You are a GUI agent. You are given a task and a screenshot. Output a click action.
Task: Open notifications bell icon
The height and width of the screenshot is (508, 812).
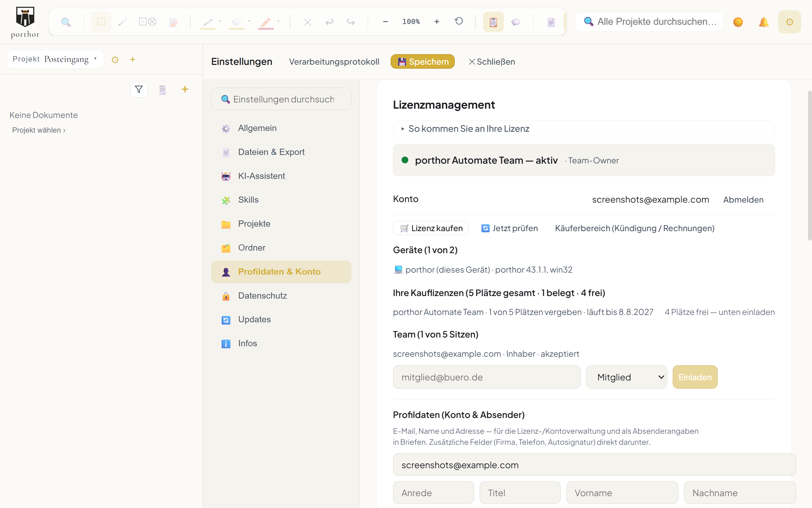coord(764,22)
